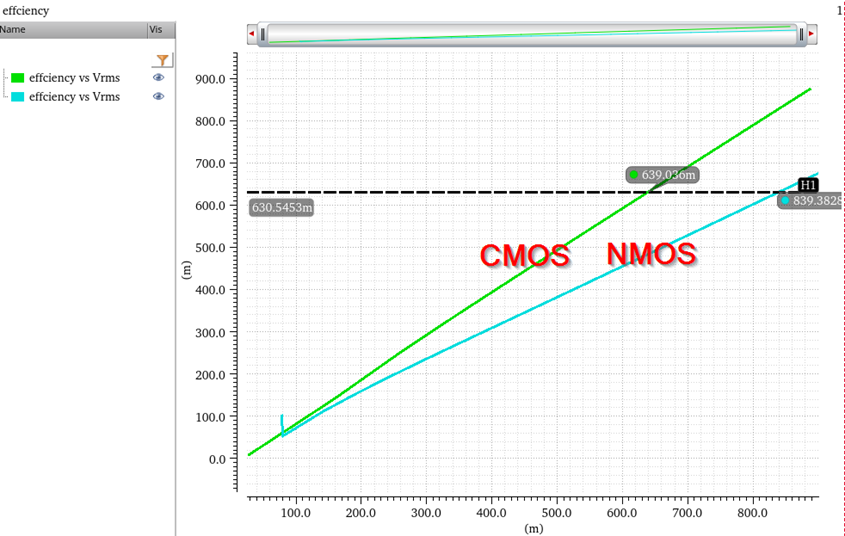Select the green effciency vs Vrms legend entry
845x536 pixels.
click(x=74, y=78)
